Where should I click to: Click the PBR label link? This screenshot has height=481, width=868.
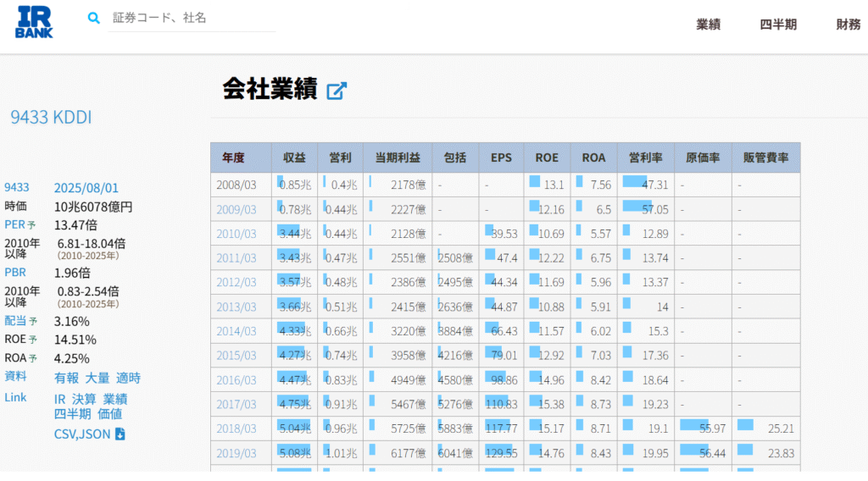click(x=15, y=272)
